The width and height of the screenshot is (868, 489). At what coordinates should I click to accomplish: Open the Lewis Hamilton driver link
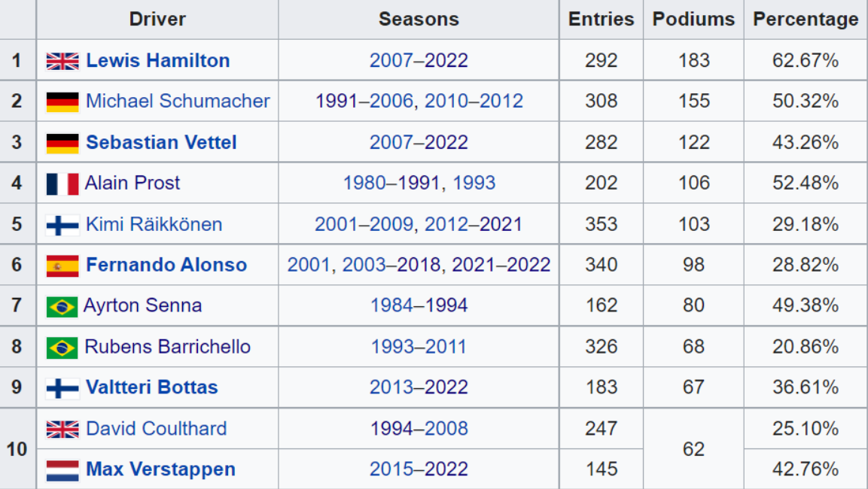[x=158, y=61]
